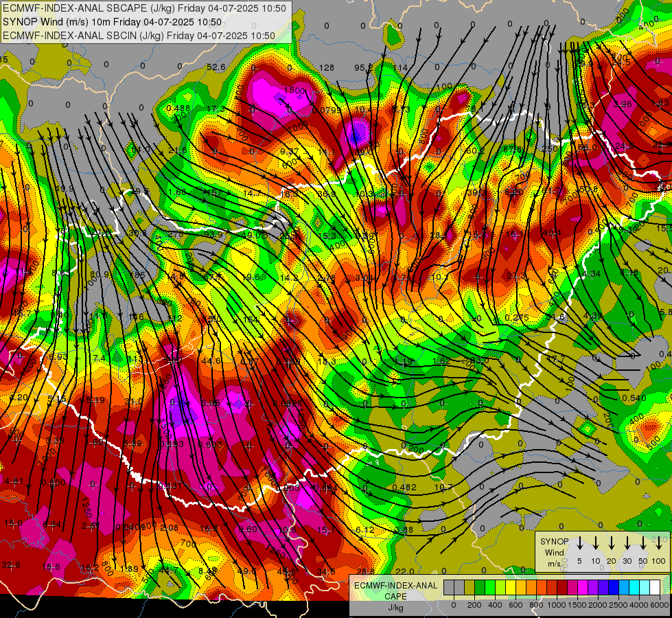
Task: Pick the white swatch ending at 6000
Action: 654,587
